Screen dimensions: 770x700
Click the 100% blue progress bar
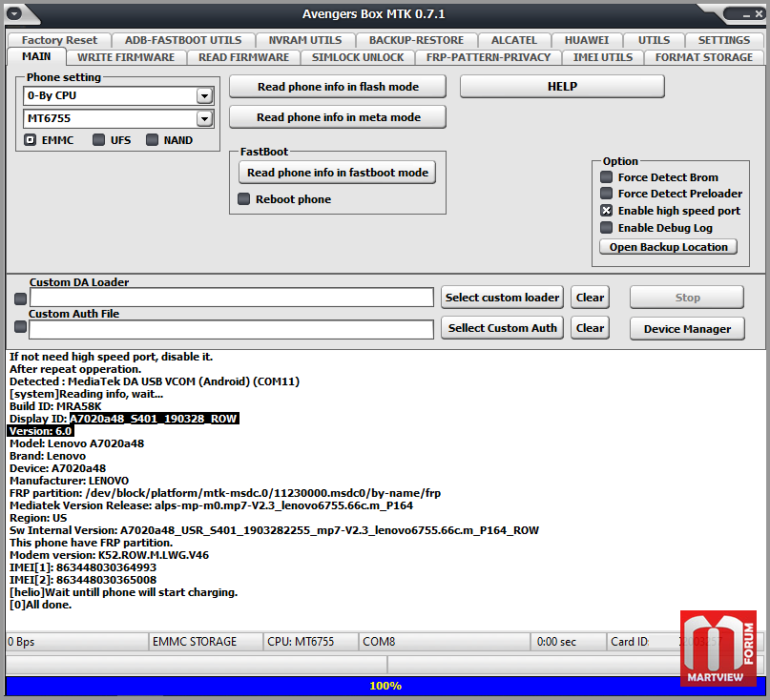[x=385, y=686]
